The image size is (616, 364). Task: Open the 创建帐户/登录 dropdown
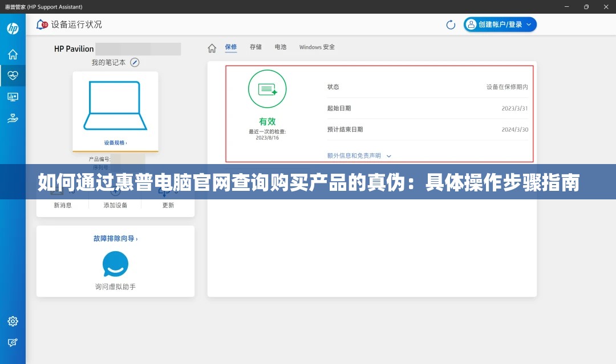500,24
